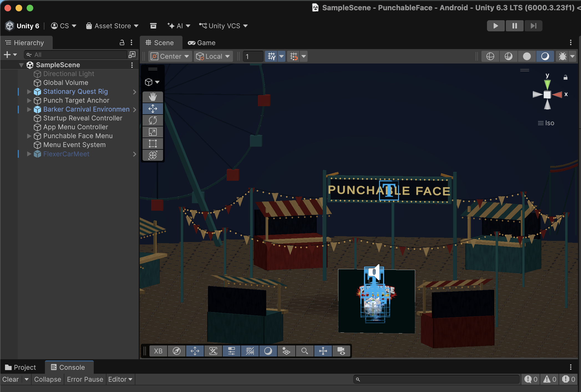The height and width of the screenshot is (392, 581).
Task: Toggle the scene view gizmo lock
Action: click(x=565, y=77)
